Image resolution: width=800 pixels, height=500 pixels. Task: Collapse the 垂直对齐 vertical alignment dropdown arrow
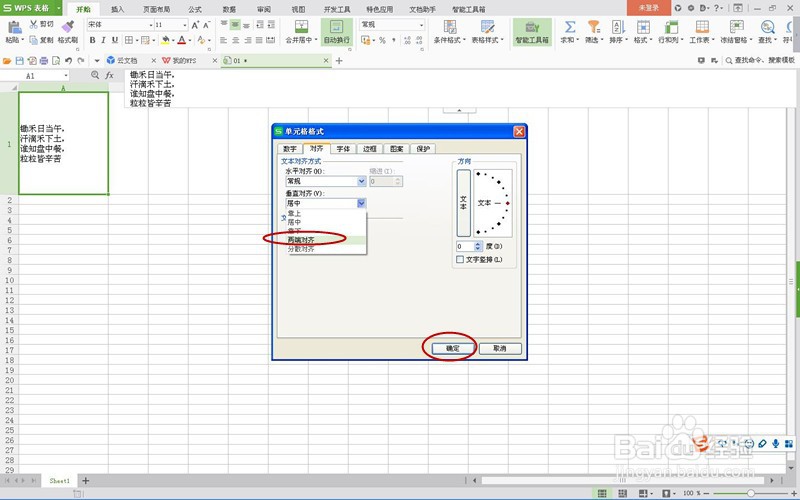click(x=361, y=203)
